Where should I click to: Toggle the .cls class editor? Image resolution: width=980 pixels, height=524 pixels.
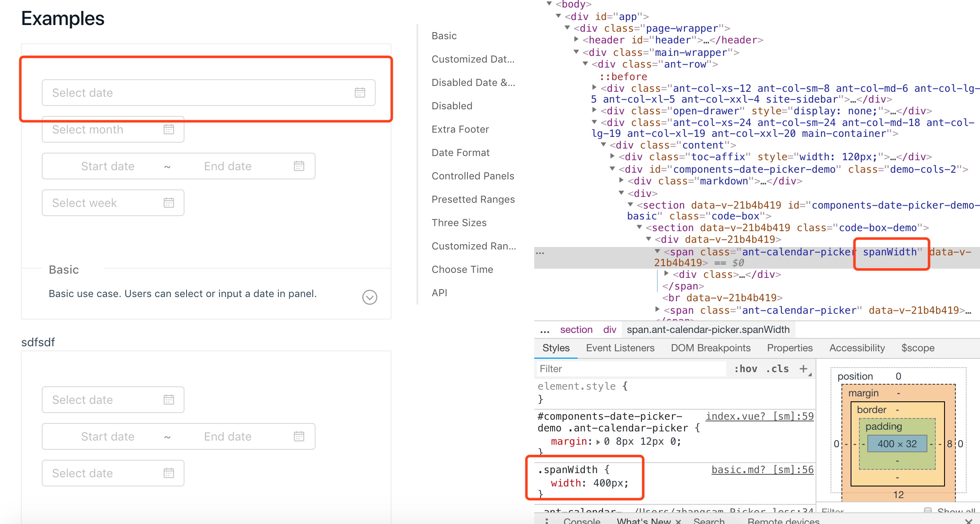(x=777, y=369)
